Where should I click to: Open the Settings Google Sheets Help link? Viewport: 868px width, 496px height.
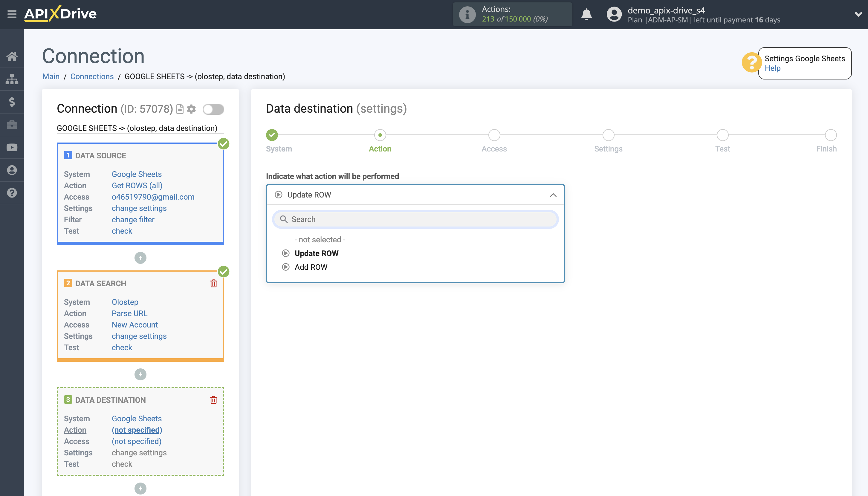click(x=773, y=68)
